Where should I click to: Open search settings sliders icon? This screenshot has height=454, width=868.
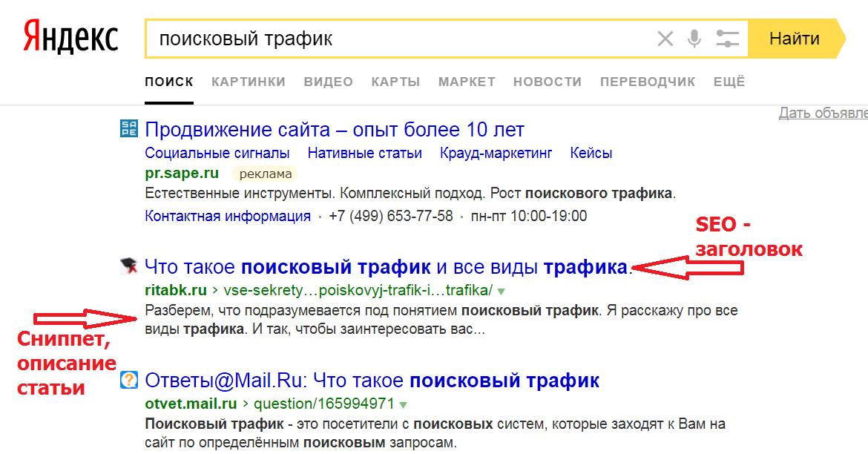click(x=727, y=39)
